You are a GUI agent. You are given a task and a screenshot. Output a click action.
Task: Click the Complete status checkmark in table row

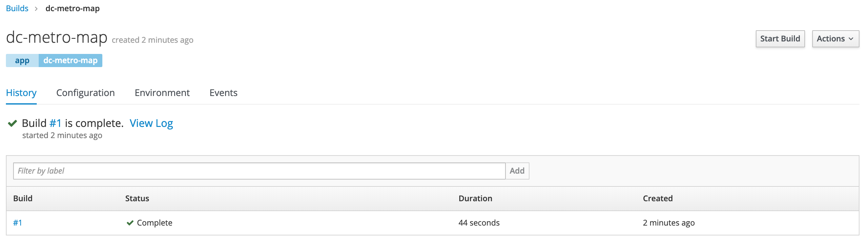[x=130, y=223]
